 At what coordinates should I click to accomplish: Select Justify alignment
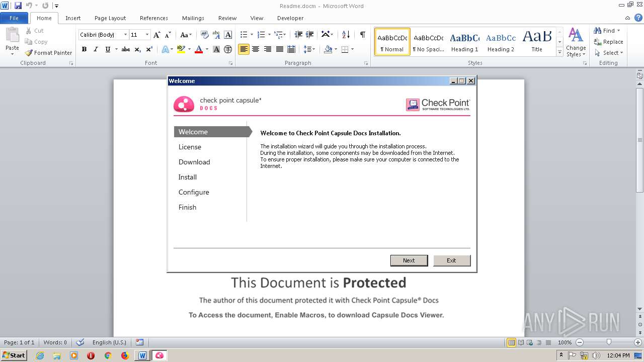pos(279,49)
